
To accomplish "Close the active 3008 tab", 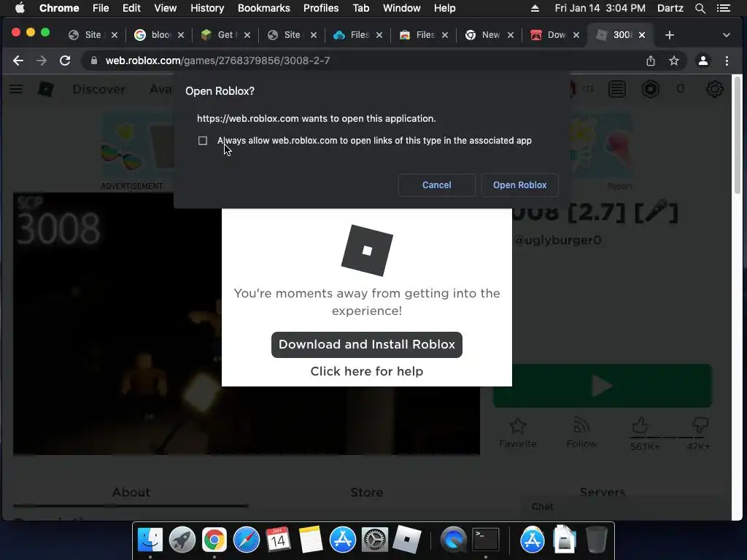I will pyautogui.click(x=642, y=35).
